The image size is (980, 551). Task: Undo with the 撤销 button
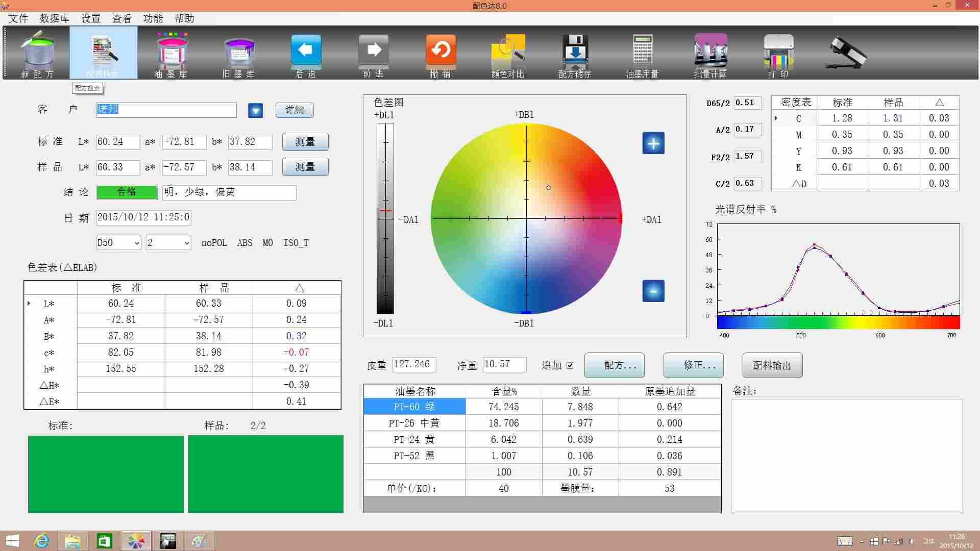pyautogui.click(x=440, y=54)
